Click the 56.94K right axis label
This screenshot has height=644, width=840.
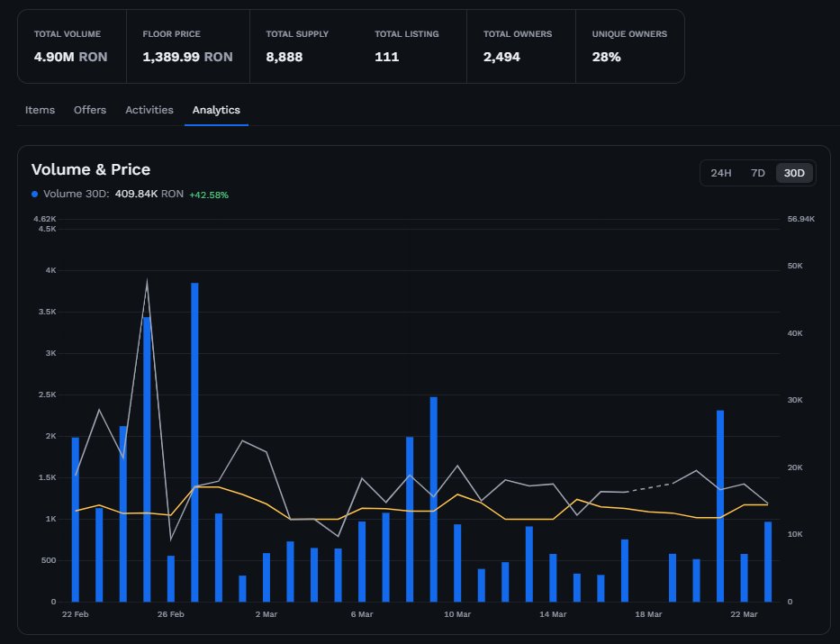pyautogui.click(x=801, y=219)
